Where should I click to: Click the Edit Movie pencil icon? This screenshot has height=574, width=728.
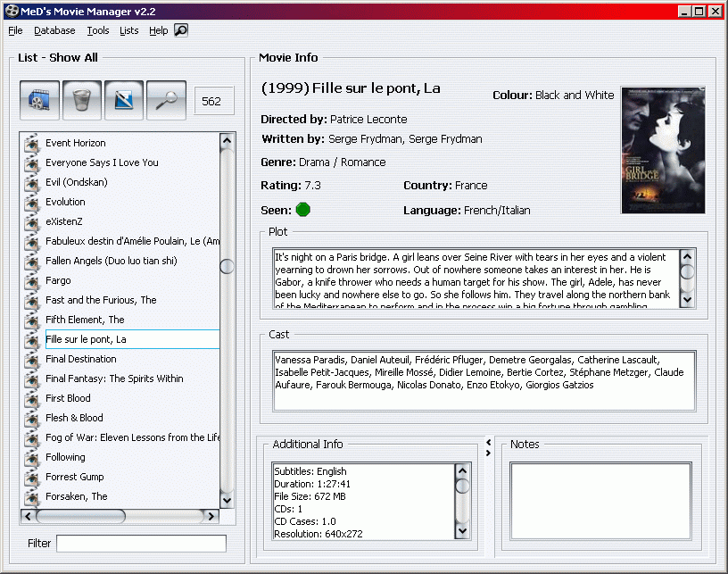[123, 100]
